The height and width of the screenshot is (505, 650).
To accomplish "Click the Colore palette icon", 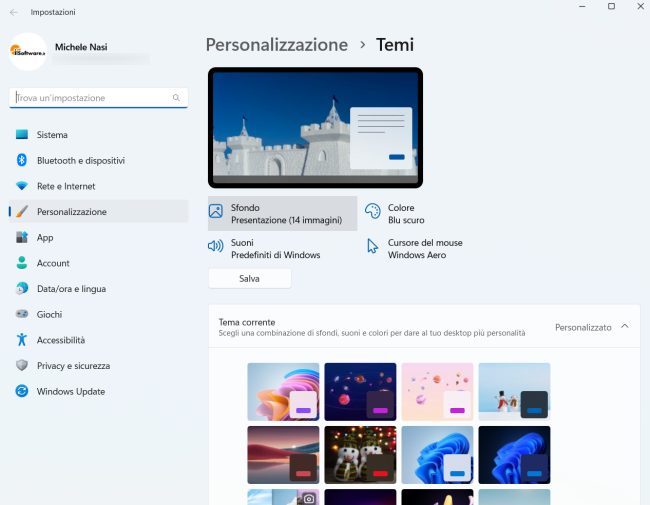I will [x=373, y=211].
